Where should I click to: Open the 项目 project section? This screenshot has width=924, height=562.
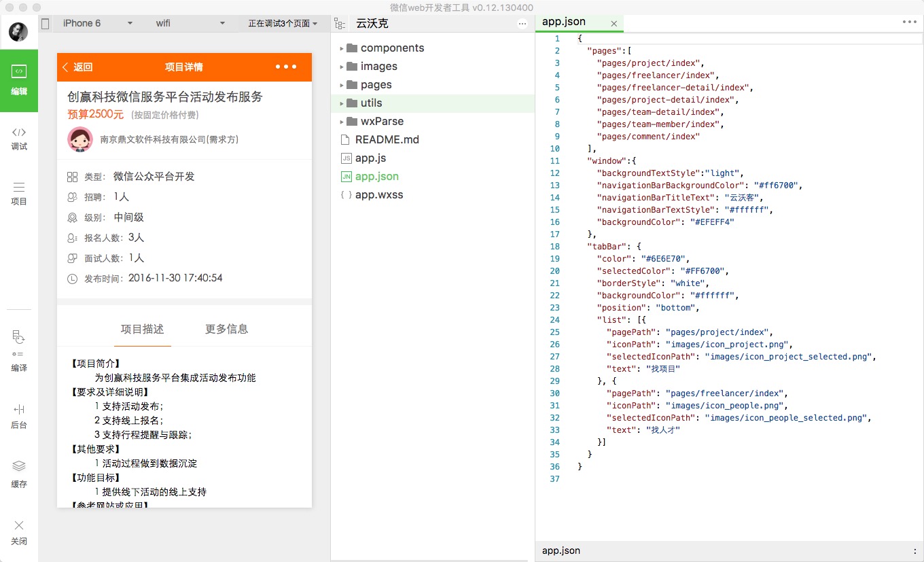coord(19,194)
